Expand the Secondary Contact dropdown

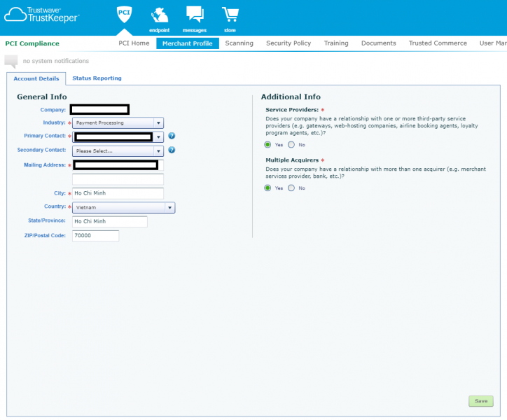[x=118, y=150]
